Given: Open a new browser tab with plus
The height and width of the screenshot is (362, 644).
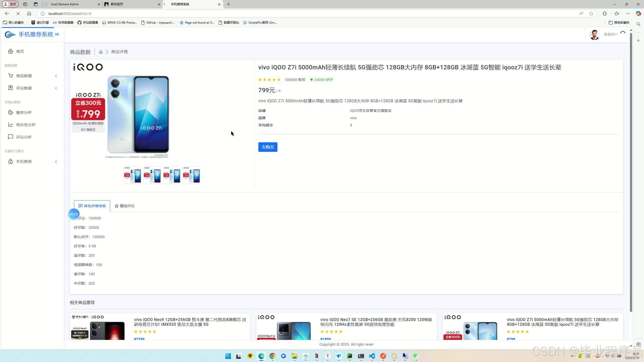Looking at the screenshot, I should (x=228, y=4).
